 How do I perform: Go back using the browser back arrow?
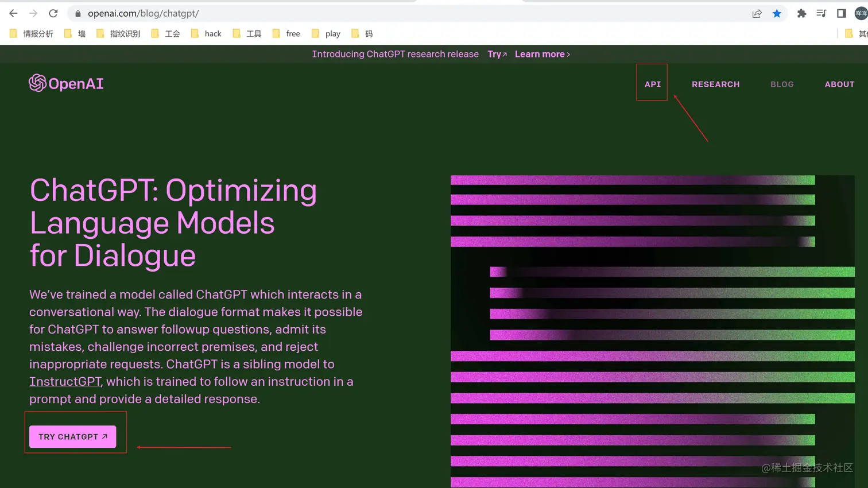13,13
